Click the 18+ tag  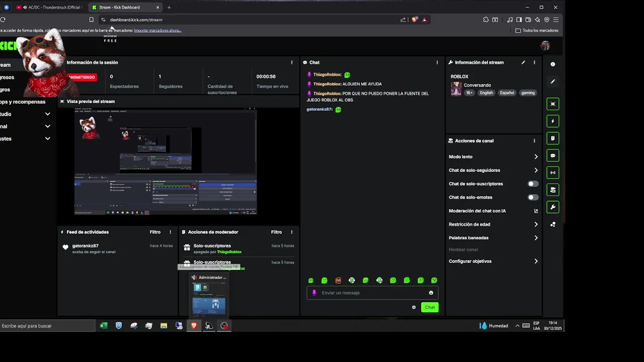coord(469,93)
